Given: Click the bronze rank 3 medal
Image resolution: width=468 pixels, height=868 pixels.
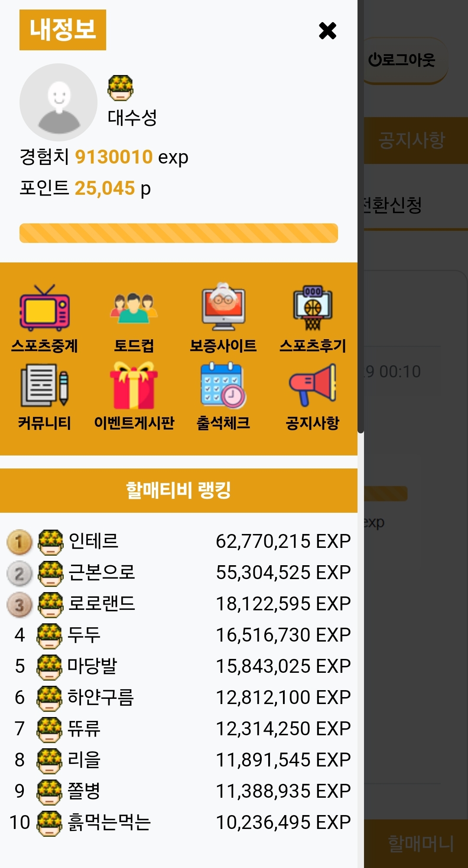Looking at the screenshot, I should coord(19,605).
